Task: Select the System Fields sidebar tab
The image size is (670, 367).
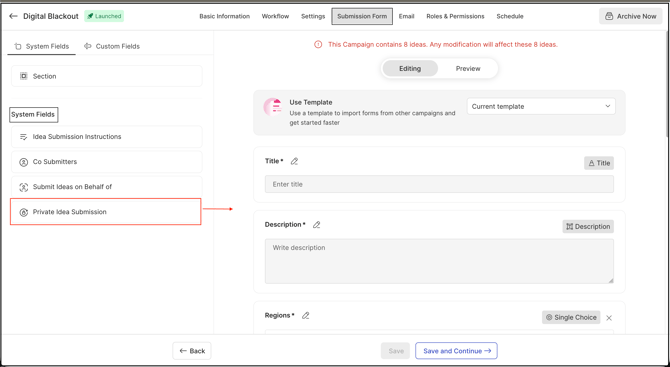Action: [x=41, y=46]
